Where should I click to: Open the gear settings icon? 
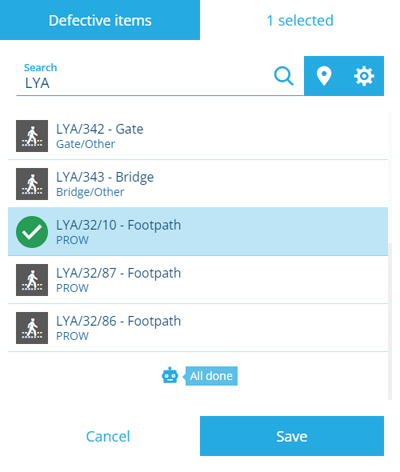pos(364,76)
